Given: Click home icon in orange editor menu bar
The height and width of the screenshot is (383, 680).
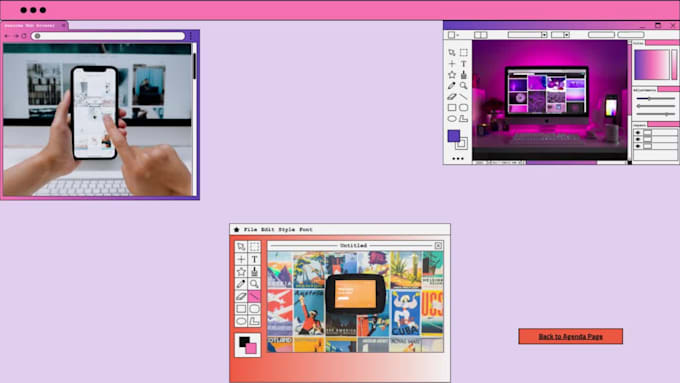Looking at the screenshot, I should [236, 229].
